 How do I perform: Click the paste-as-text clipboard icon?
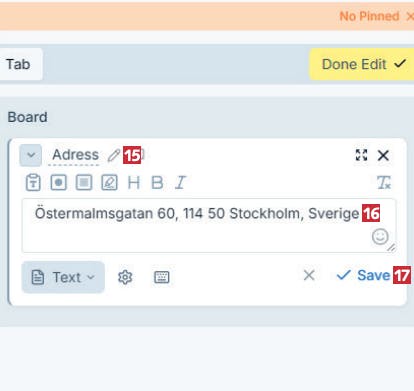[33, 182]
